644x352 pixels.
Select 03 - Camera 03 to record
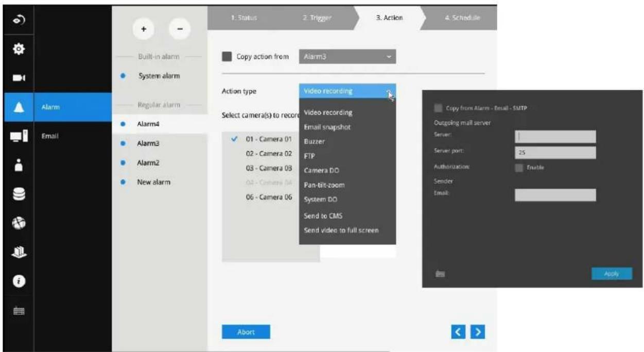[x=269, y=168]
